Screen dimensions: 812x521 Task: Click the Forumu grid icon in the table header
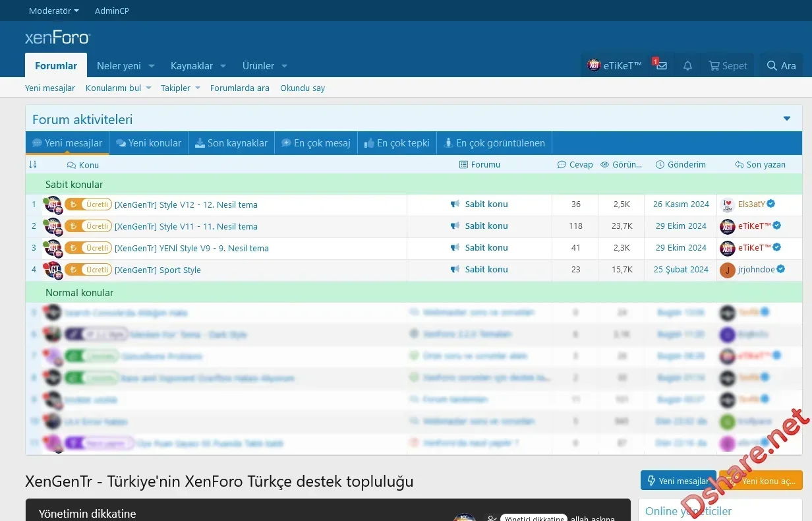click(x=462, y=164)
